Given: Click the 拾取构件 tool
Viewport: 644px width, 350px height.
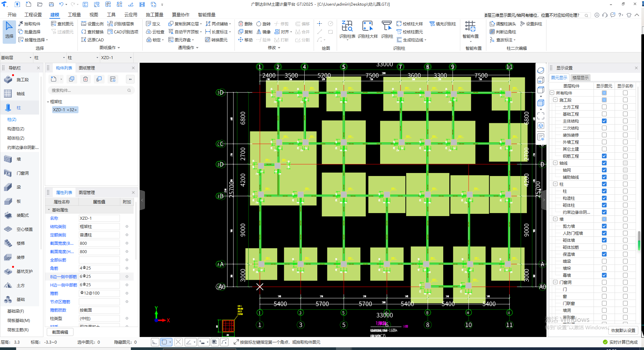Looking at the screenshot, I should tap(29, 24).
